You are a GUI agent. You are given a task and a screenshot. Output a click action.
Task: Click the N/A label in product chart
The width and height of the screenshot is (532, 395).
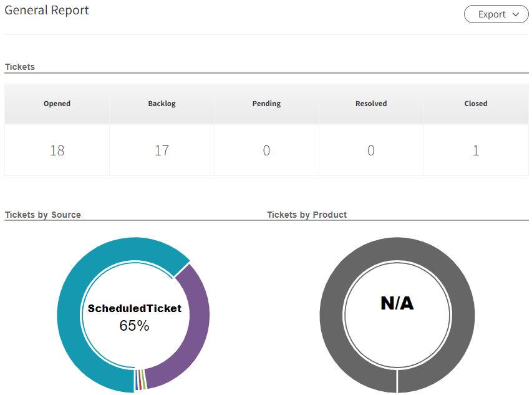coord(397,303)
